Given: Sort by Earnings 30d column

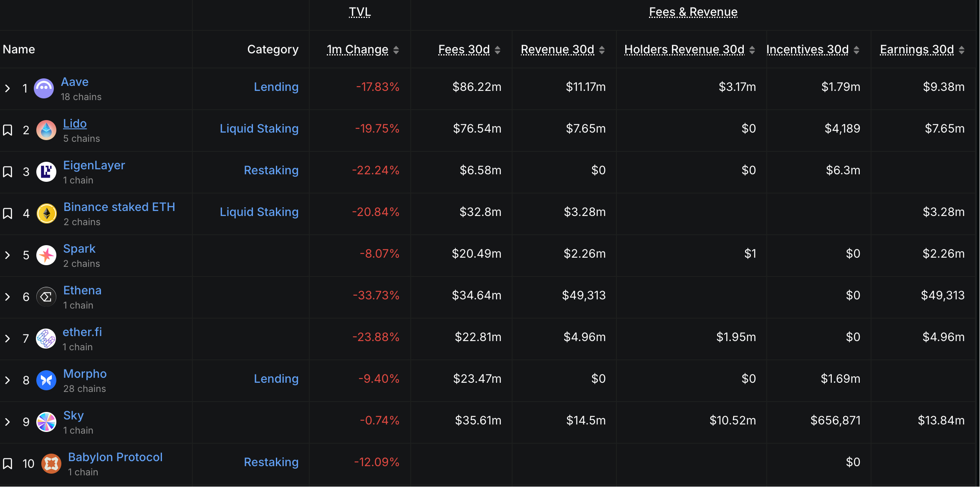Looking at the screenshot, I should coord(917,50).
